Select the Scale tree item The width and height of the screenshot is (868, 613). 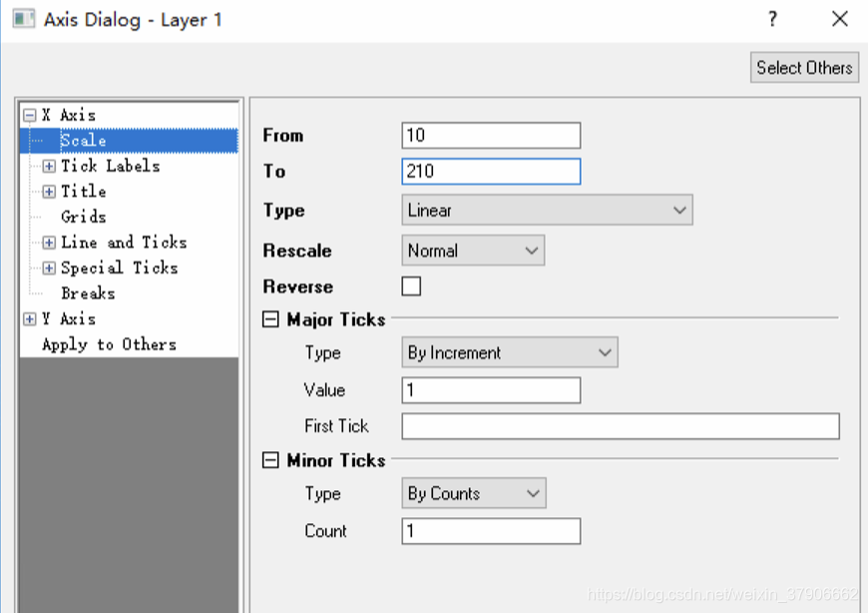[x=83, y=141]
